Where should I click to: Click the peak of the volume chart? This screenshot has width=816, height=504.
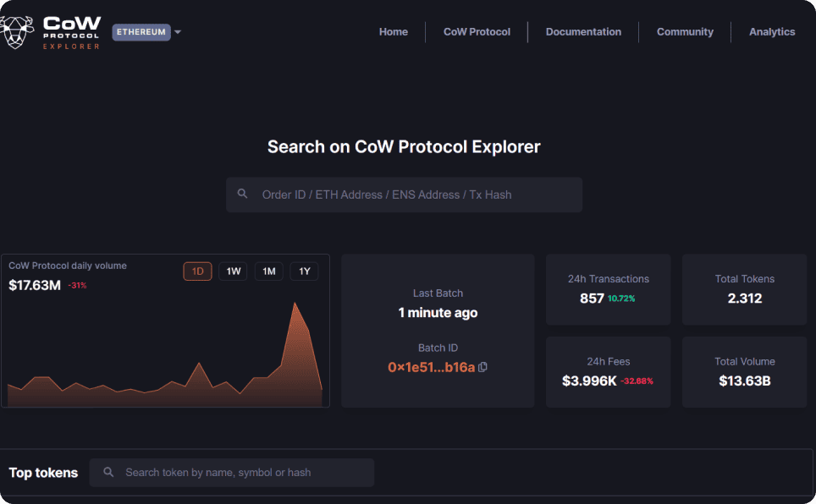[x=295, y=303]
